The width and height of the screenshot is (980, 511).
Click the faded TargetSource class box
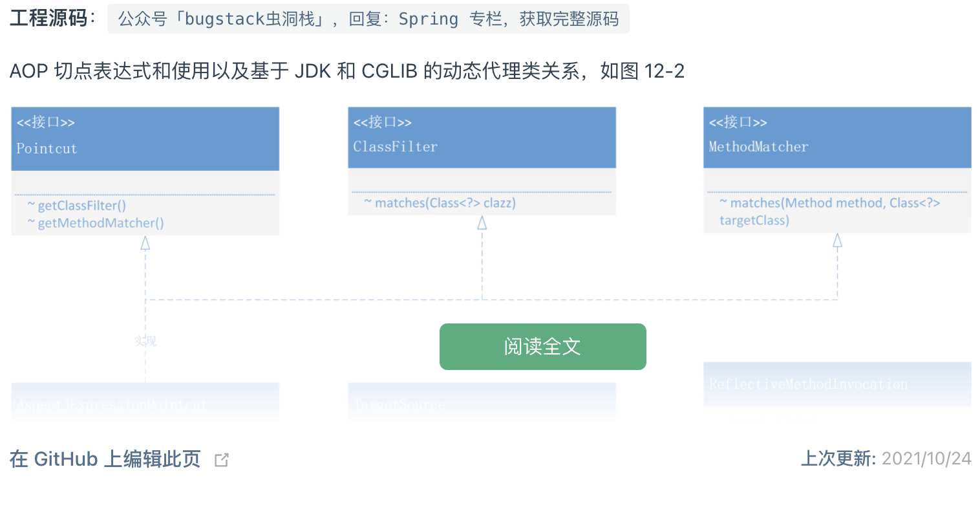click(482, 403)
